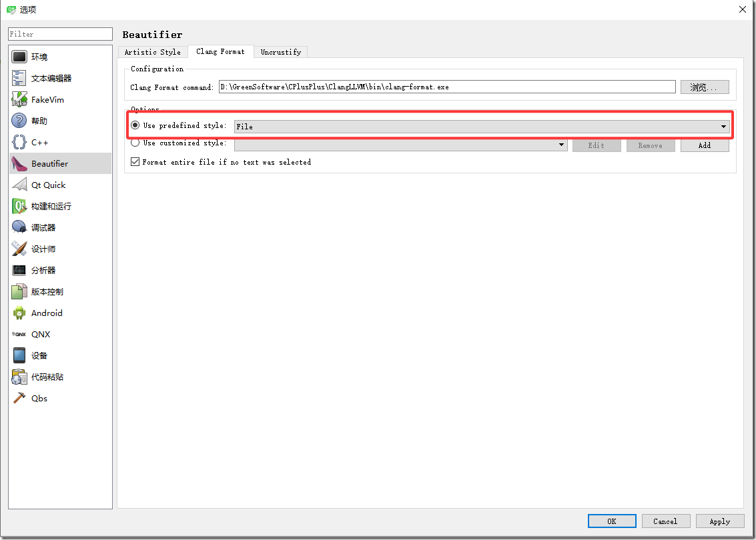Switch to the Artistic Style tab

152,52
